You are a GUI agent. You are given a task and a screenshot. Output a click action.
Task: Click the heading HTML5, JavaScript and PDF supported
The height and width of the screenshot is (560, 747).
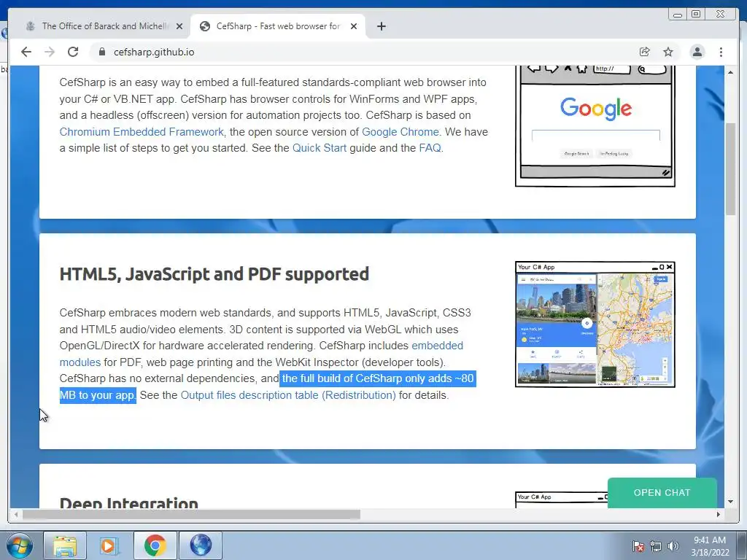(x=214, y=274)
